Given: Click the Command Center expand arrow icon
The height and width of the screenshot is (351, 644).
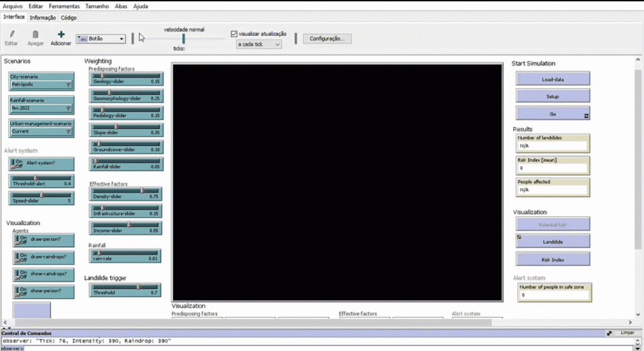Looking at the screenshot, I should (x=609, y=333).
